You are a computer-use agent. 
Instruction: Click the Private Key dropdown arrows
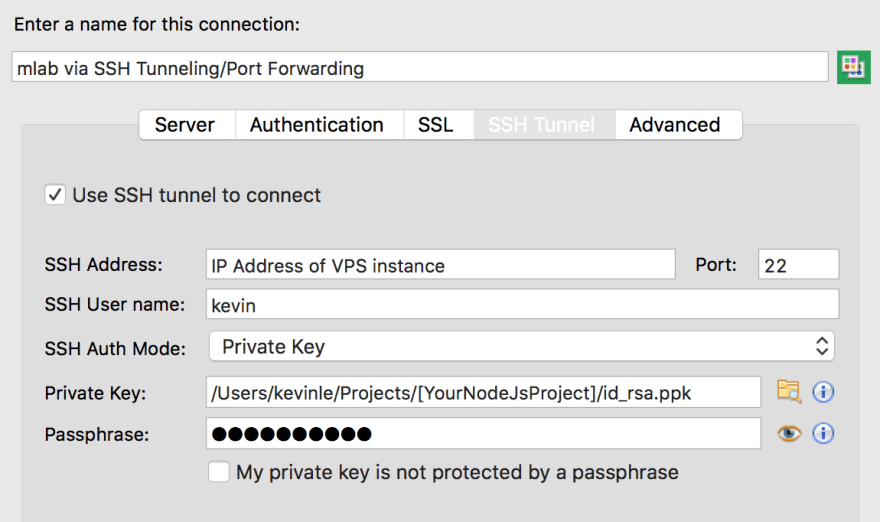(x=822, y=346)
